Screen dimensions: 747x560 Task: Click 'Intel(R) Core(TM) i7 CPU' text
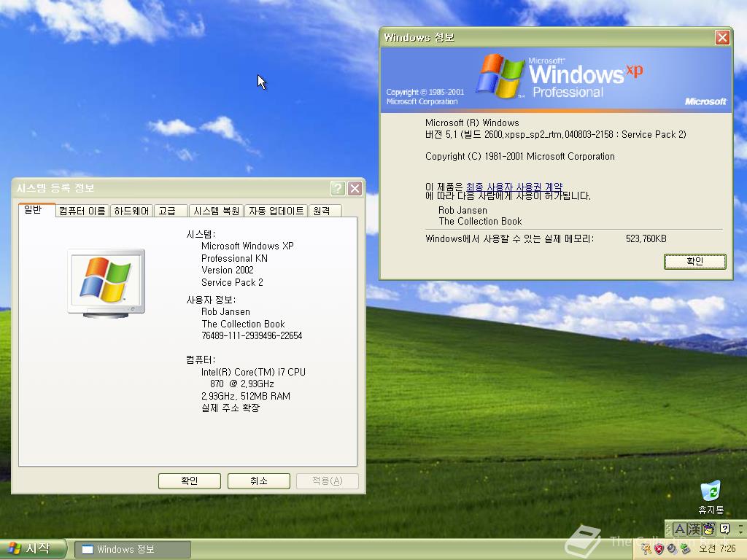(x=253, y=372)
